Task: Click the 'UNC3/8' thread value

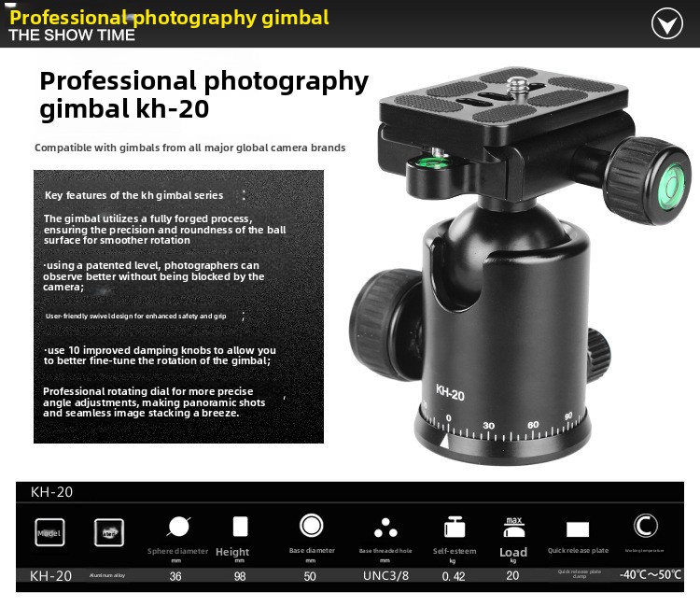Action: pos(385,575)
